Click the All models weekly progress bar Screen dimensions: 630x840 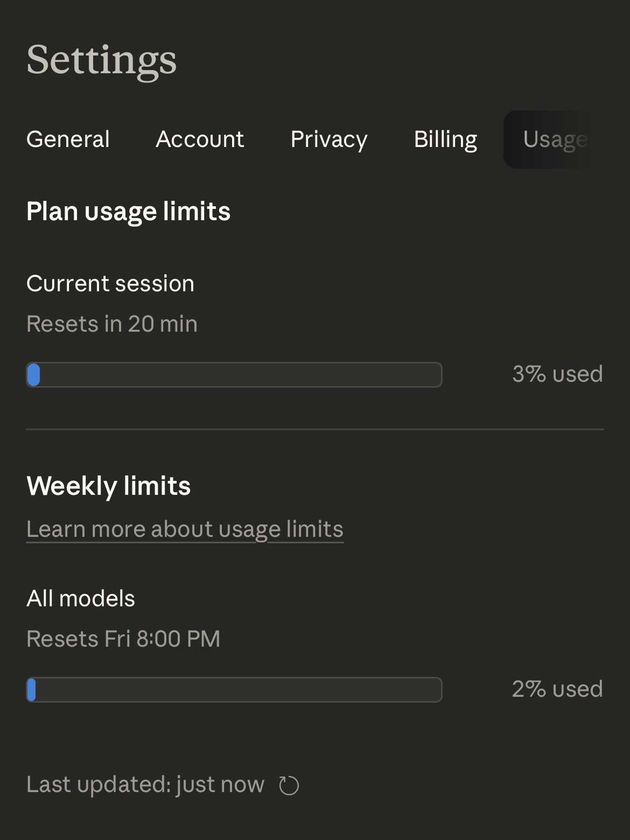[x=234, y=690]
